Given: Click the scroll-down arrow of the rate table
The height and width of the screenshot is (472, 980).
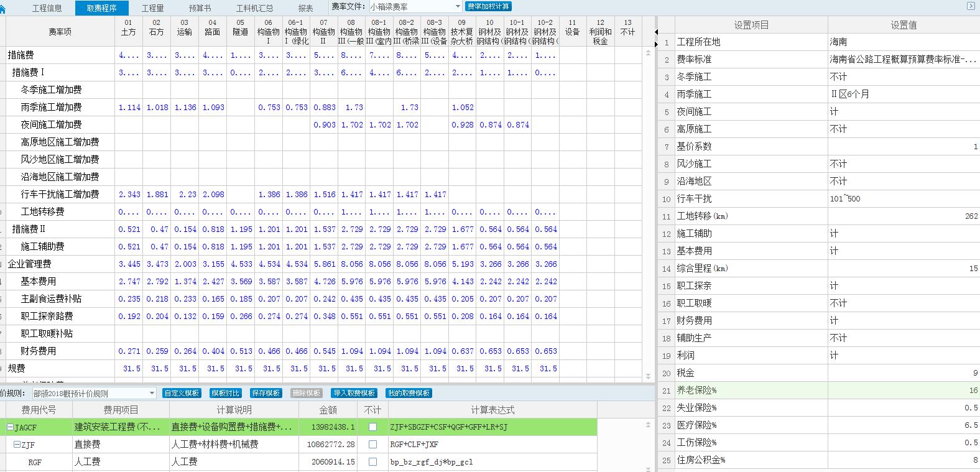Looking at the screenshot, I should click(x=648, y=376).
